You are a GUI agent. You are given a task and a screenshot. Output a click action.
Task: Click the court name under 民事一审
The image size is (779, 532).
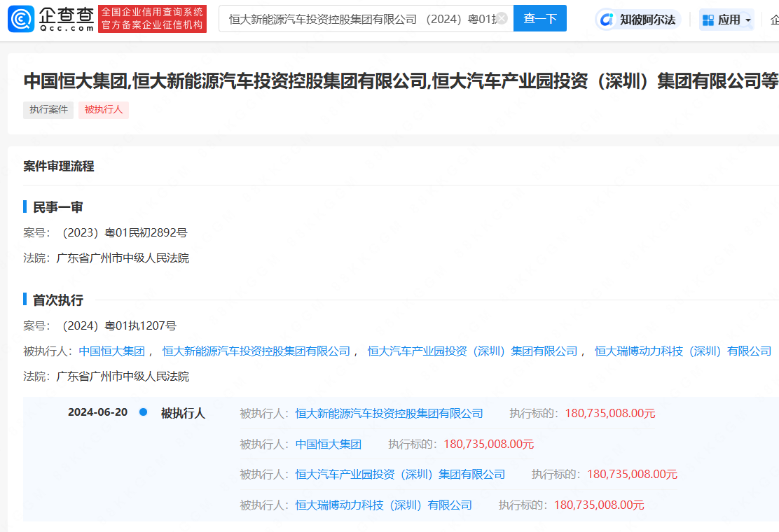123,258
